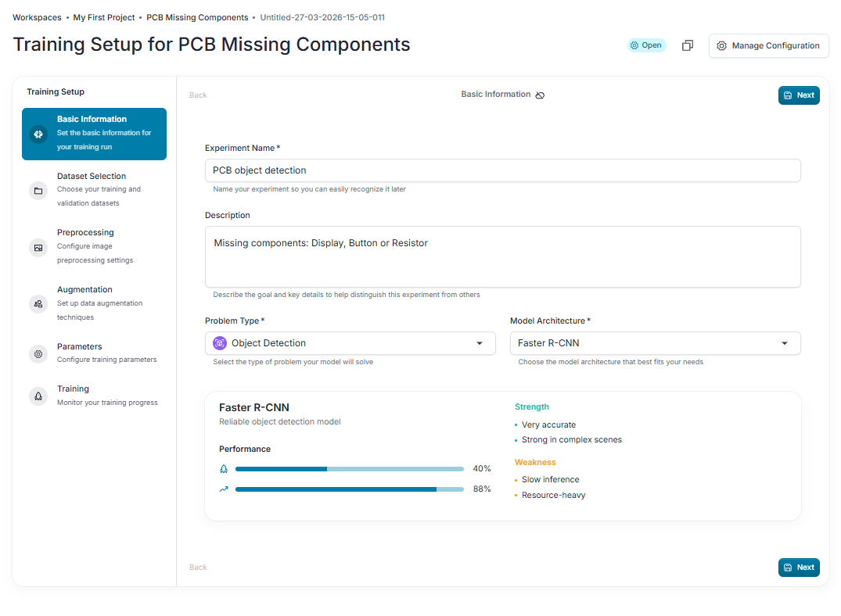This screenshot has width=841, height=616.
Task: Click the Dataset Selection folder icon
Action: (38, 190)
